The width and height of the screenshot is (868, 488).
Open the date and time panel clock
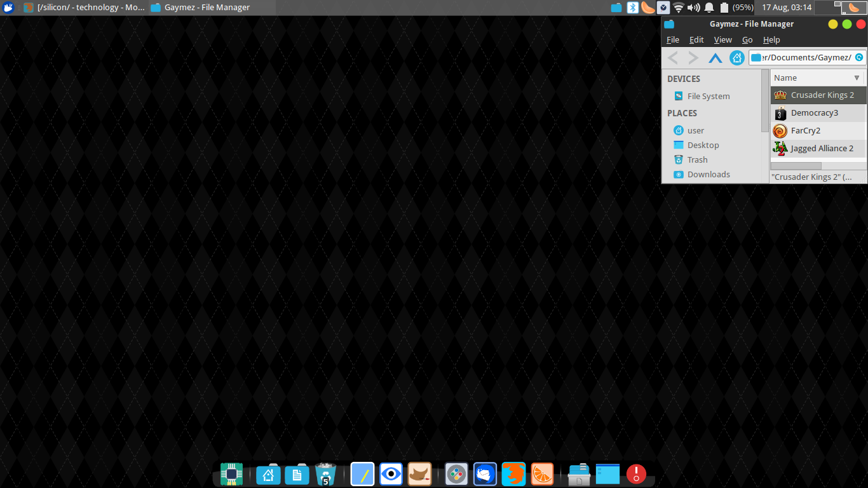click(x=787, y=8)
